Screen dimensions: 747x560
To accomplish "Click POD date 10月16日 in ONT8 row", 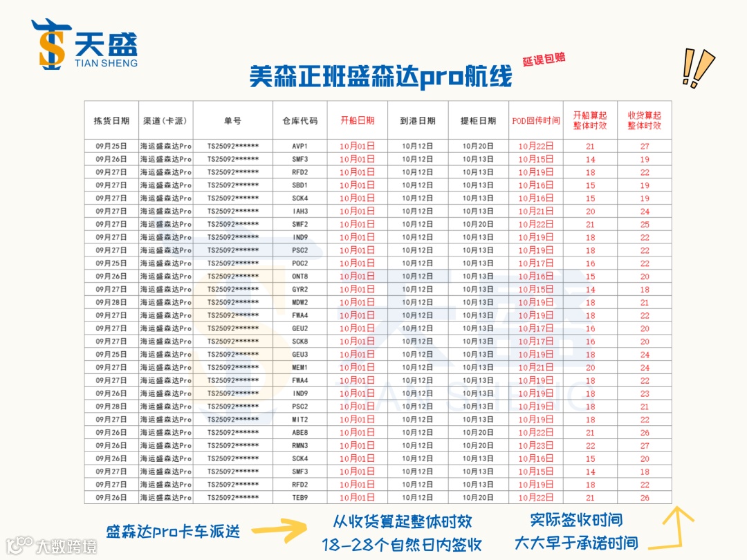I will [535, 276].
